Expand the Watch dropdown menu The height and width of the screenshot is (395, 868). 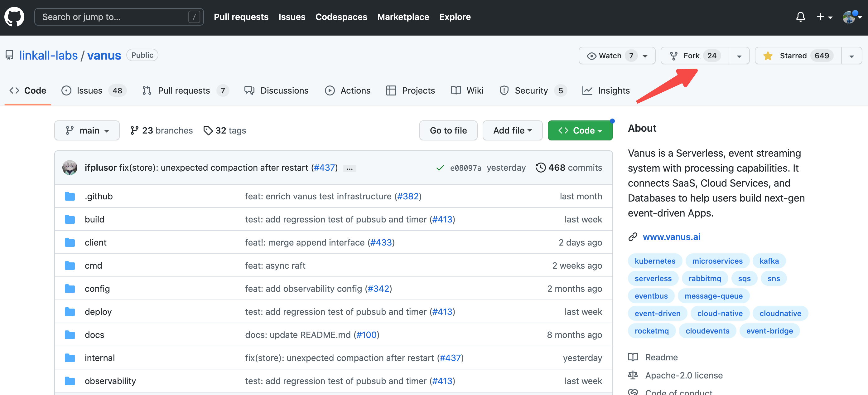click(x=645, y=55)
